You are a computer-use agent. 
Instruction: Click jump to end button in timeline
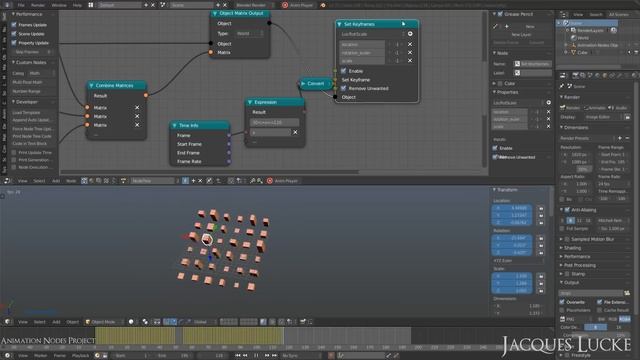point(275,356)
